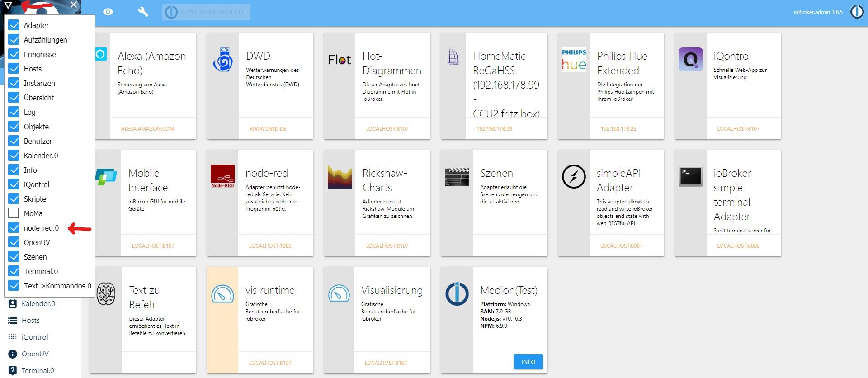This screenshot has width=868, height=378.
Task: Toggle the Skripte checkbox
Action: (14, 199)
